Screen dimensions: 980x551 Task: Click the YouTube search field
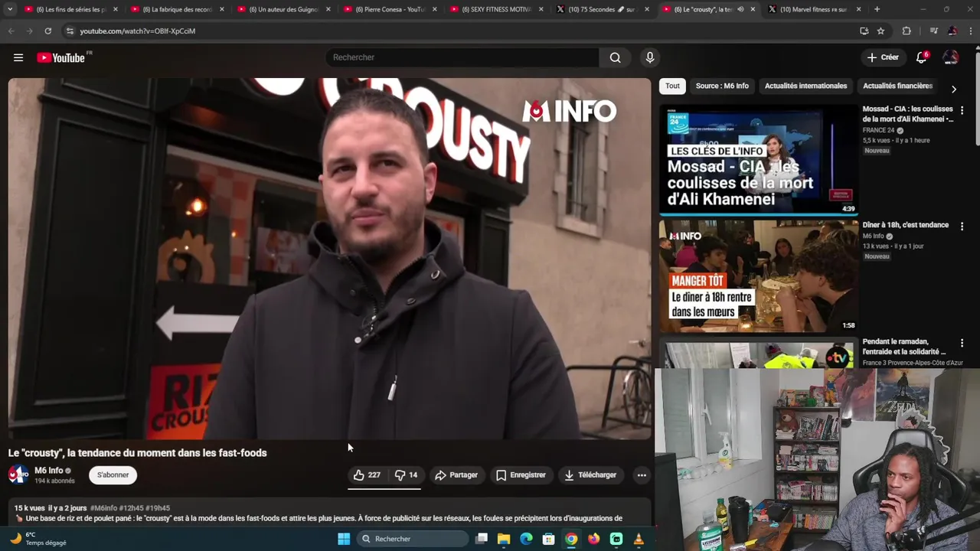pyautogui.click(x=462, y=57)
